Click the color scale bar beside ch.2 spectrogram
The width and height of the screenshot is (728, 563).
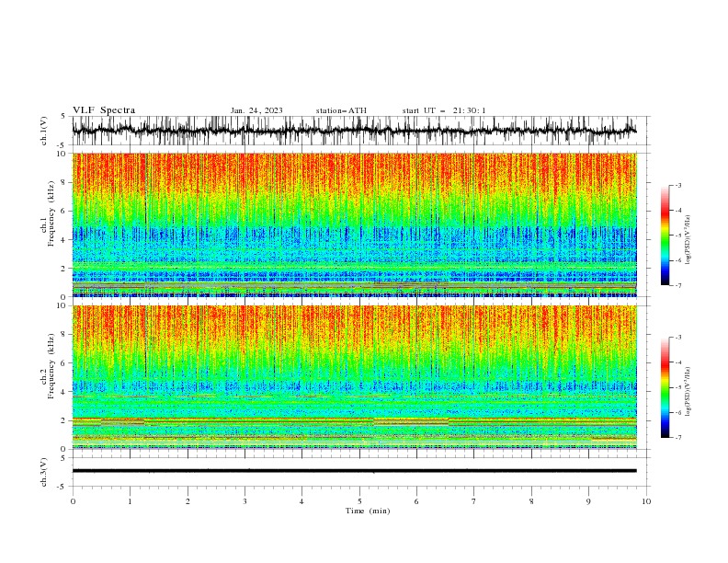pyautogui.click(x=665, y=387)
